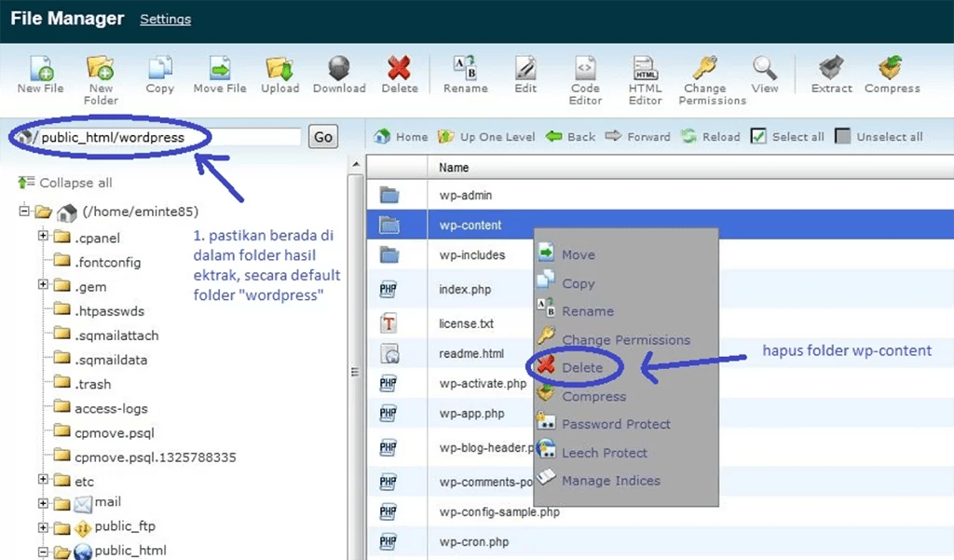The height and width of the screenshot is (560, 954).
Task: Choose Rename from context menu
Action: click(x=576, y=311)
